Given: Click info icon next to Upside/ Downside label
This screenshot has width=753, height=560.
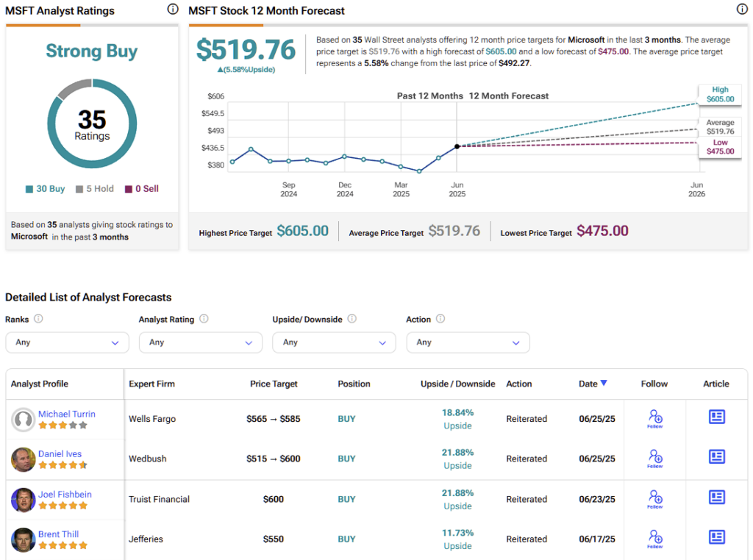Looking at the screenshot, I should [352, 319].
